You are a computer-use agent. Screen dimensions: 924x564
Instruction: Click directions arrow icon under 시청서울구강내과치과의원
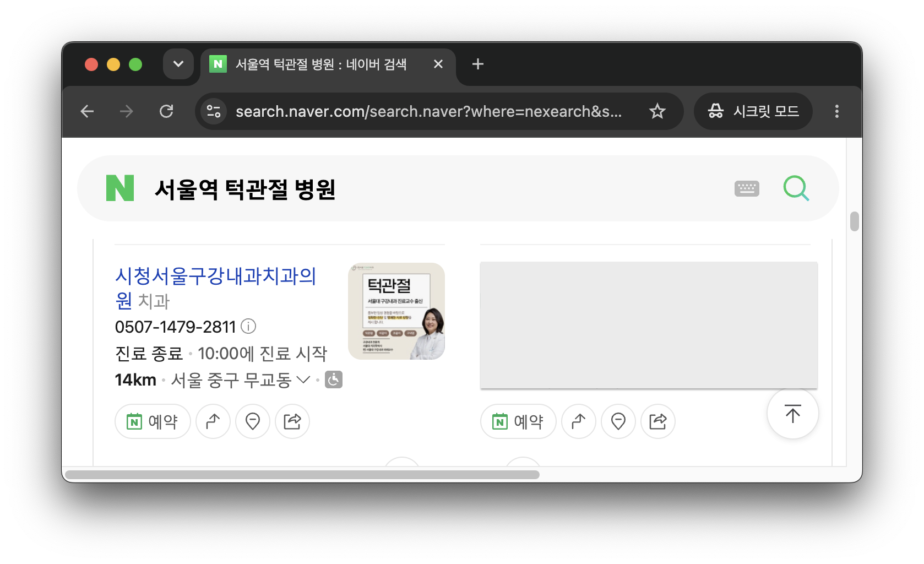coord(213,421)
